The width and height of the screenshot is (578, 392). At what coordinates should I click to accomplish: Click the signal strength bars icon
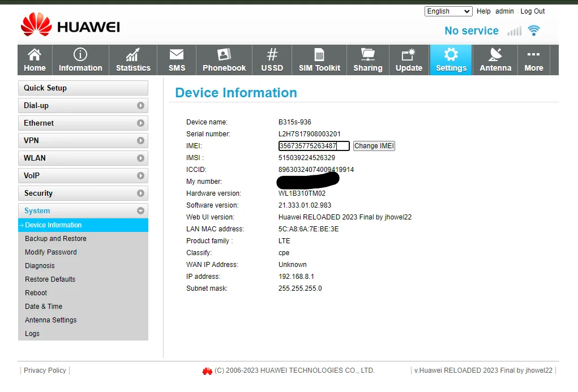(514, 31)
